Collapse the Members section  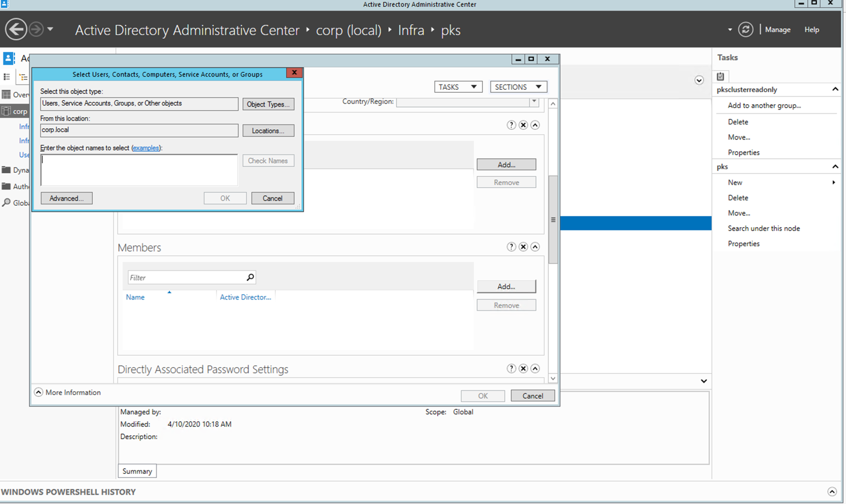pos(535,247)
